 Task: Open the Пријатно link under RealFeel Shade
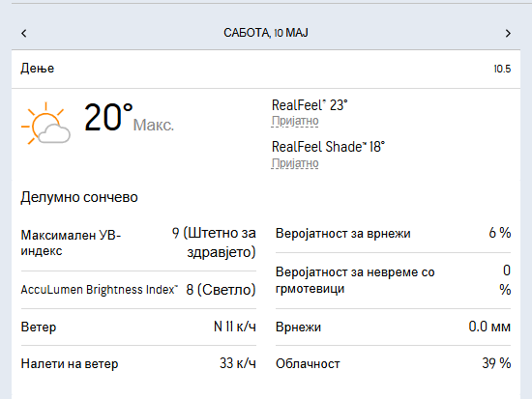tap(295, 163)
